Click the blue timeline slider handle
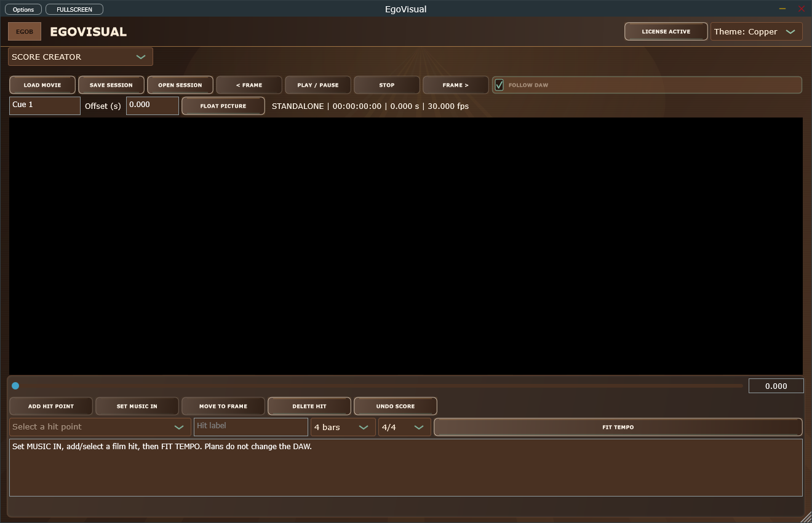 coord(15,386)
